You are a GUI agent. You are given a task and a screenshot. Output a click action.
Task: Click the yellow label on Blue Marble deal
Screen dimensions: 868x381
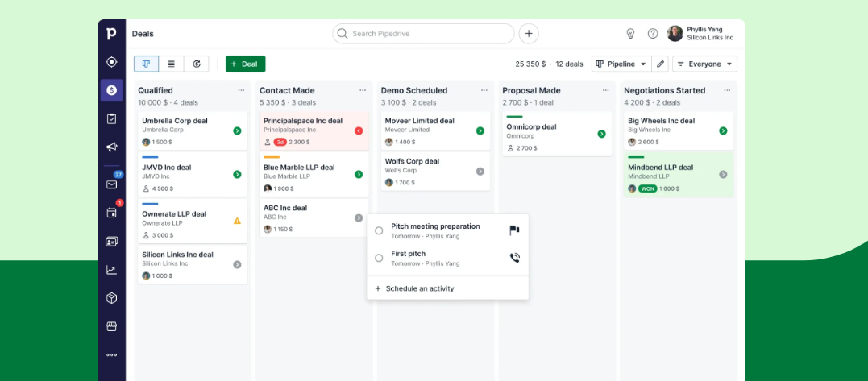tap(272, 158)
